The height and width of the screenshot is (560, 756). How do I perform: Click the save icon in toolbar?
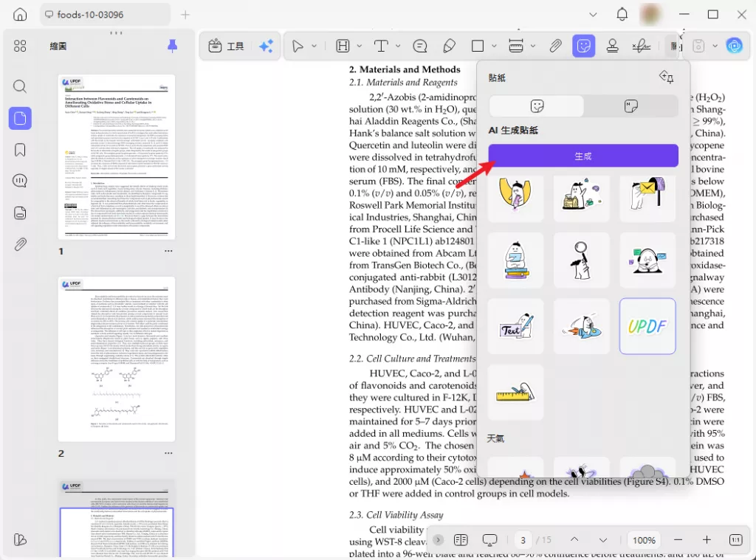pyautogui.click(x=698, y=46)
